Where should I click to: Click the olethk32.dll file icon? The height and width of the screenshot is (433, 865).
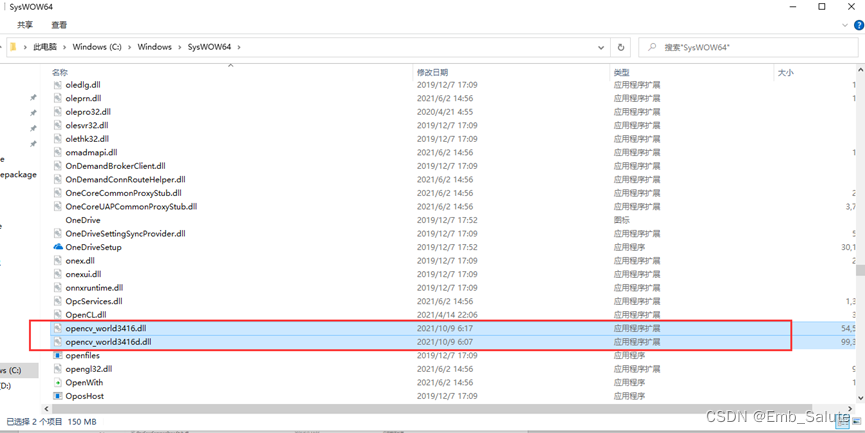(58, 139)
